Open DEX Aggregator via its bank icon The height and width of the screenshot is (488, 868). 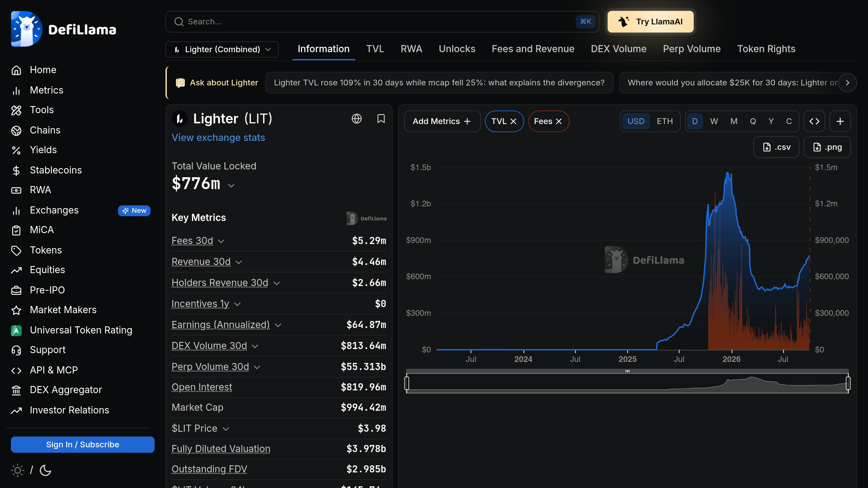coord(16,390)
